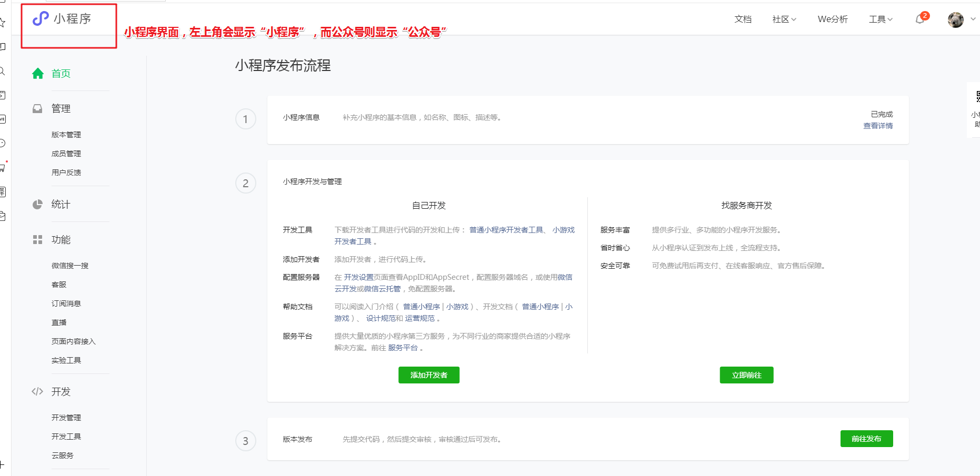Click the 小程序发布流程 page heading
Screen dimensions: 980x476
[283, 66]
